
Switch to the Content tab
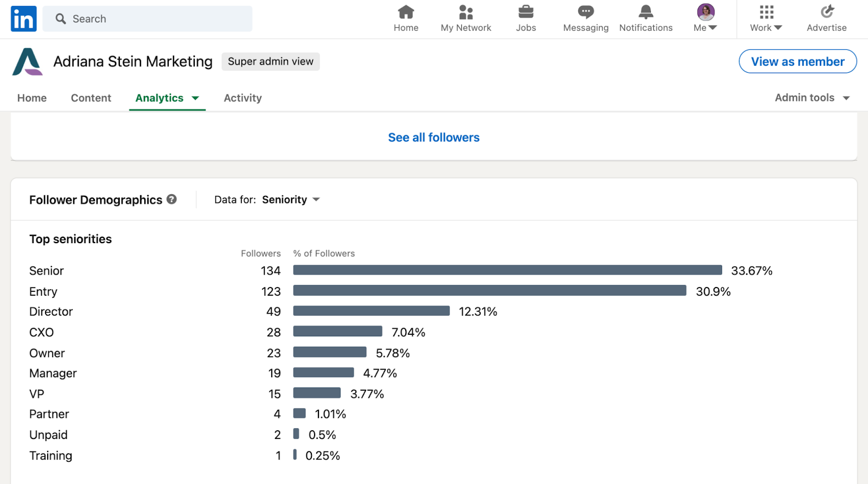point(91,98)
